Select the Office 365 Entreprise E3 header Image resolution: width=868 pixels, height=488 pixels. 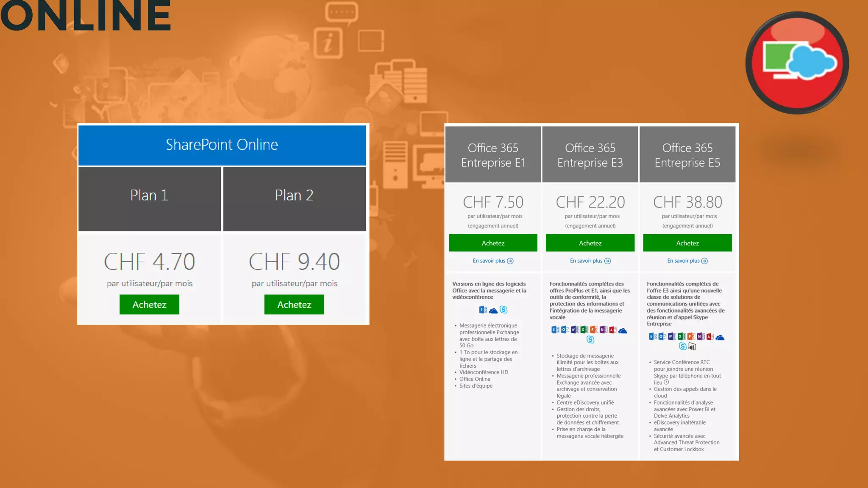pos(590,155)
